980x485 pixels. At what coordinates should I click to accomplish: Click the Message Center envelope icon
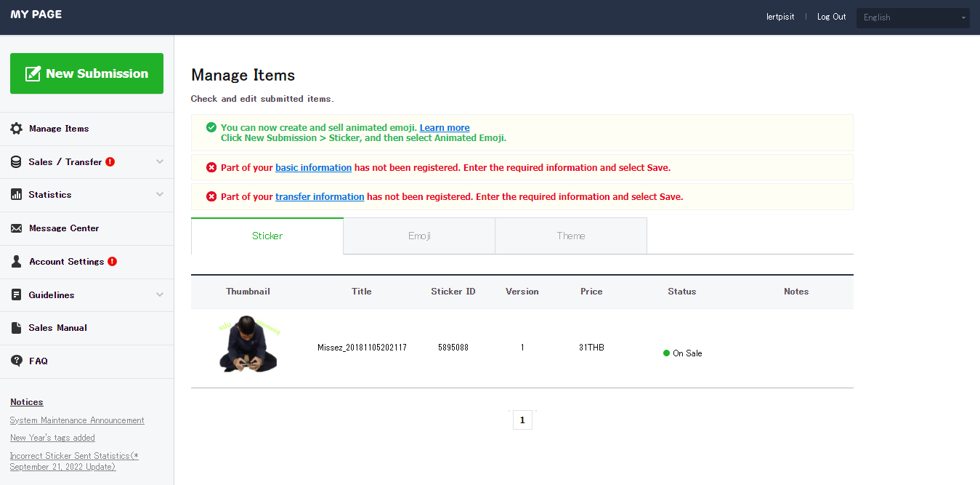16,228
